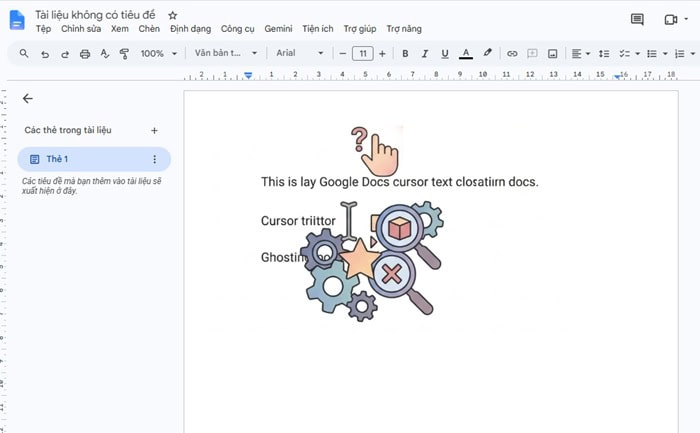Open the Công cụ menu

(x=238, y=29)
